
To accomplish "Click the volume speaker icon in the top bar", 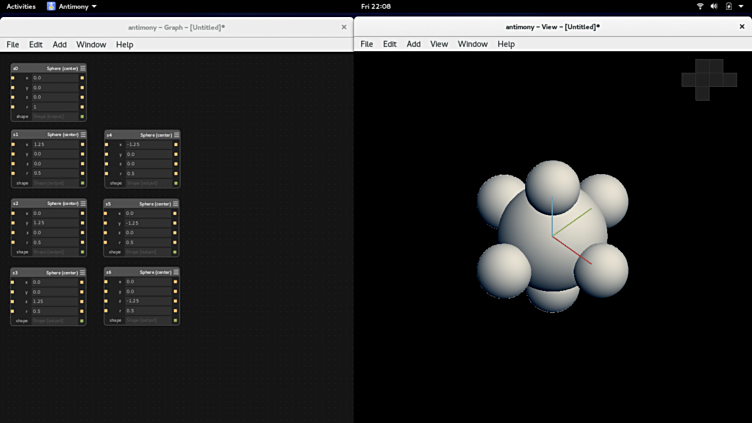I will (x=714, y=6).
